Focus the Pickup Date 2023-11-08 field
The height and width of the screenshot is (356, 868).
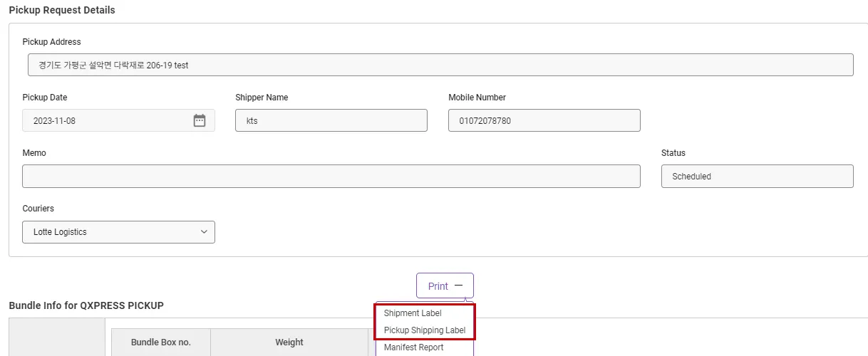pos(107,120)
